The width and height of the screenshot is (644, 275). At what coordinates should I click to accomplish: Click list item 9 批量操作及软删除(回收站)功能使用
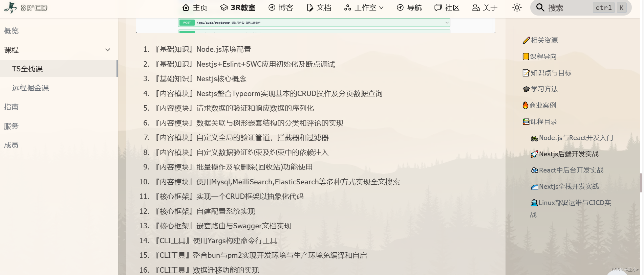(234, 167)
